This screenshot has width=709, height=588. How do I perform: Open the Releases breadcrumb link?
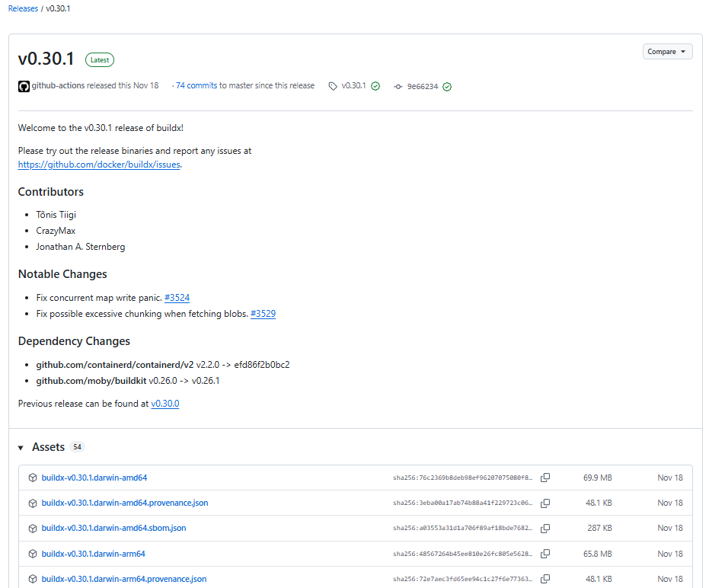23,8
